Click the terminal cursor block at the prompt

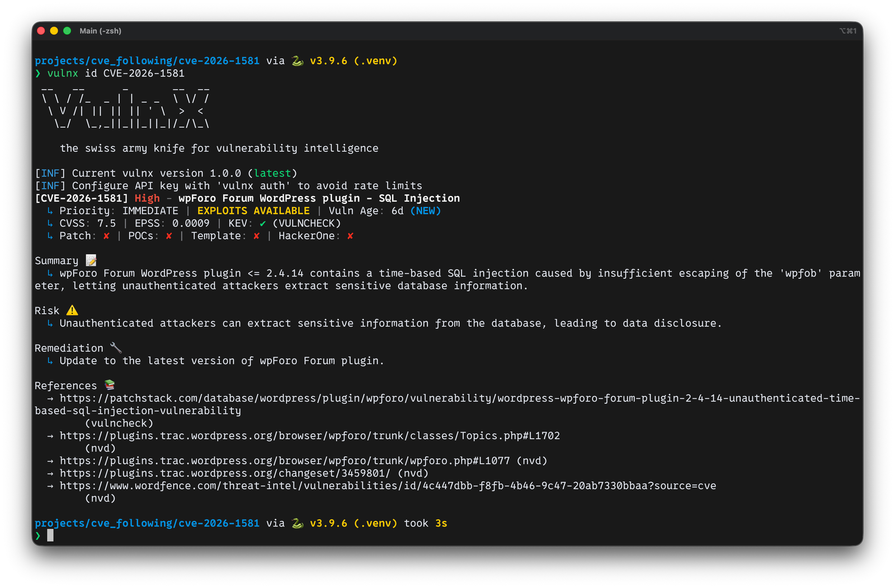50,535
